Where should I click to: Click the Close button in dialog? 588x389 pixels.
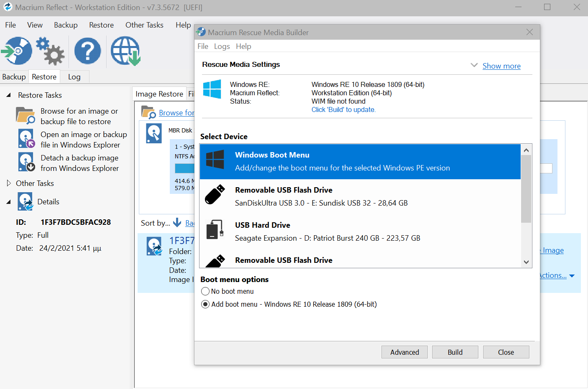coord(506,352)
